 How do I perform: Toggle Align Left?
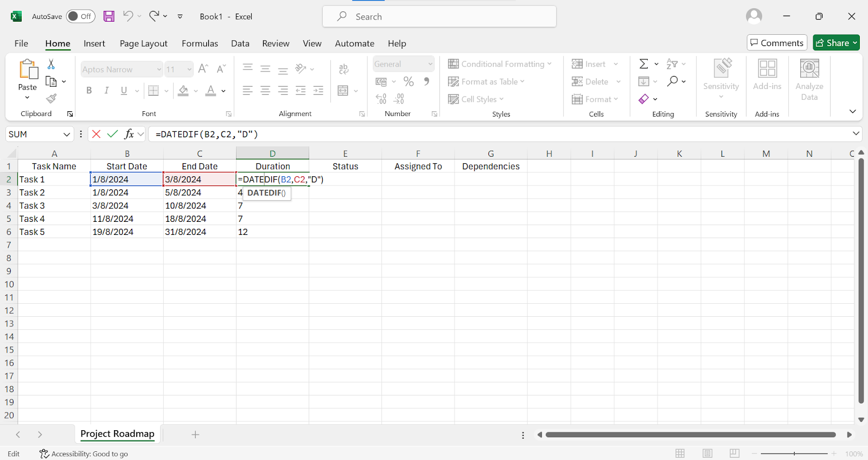[x=247, y=91]
